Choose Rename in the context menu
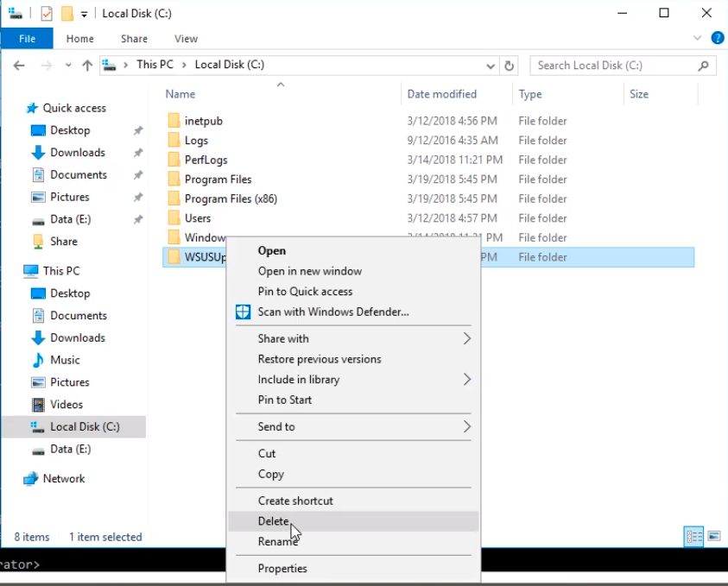Screen dimensions: 728x586 (x=353, y=542)
